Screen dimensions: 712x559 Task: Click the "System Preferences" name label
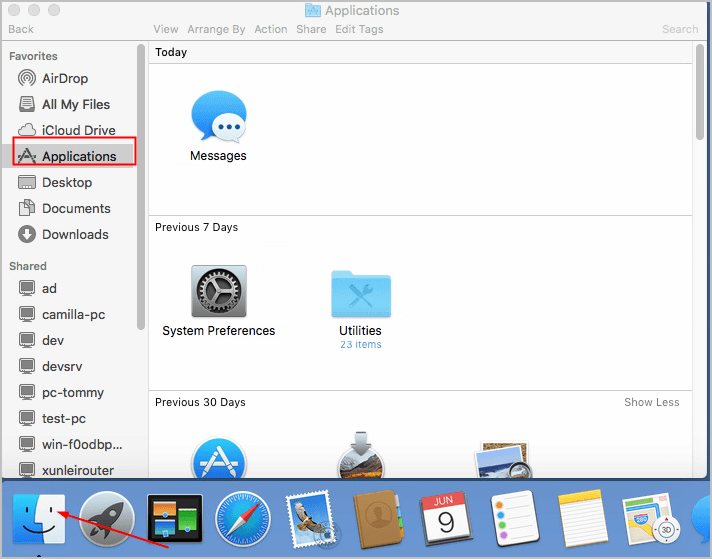[219, 331]
